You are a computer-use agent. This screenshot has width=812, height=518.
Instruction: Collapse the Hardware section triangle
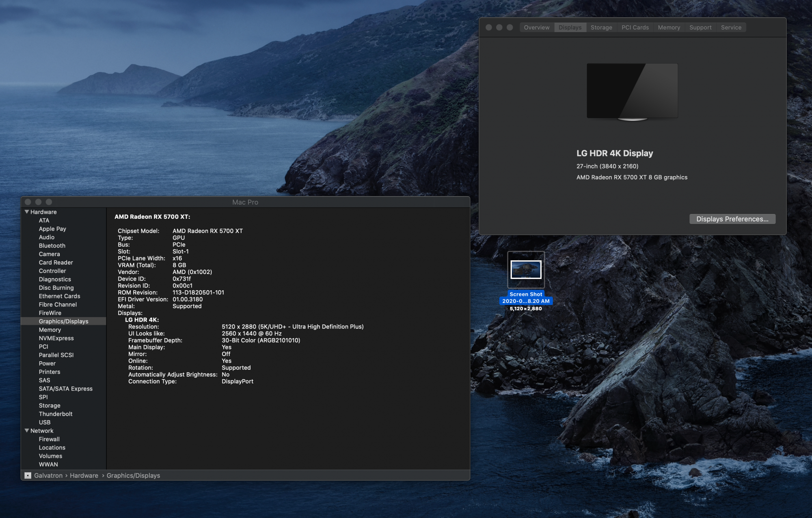(27, 212)
